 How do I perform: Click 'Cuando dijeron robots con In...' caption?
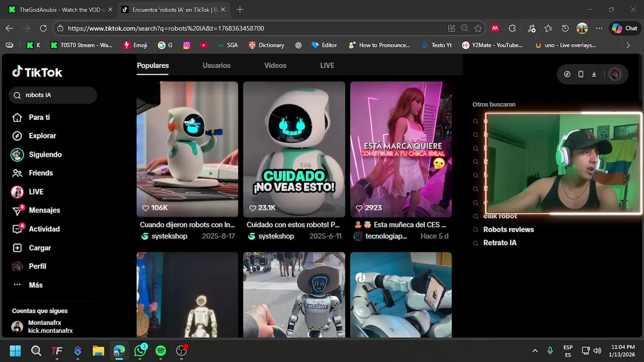187,225
